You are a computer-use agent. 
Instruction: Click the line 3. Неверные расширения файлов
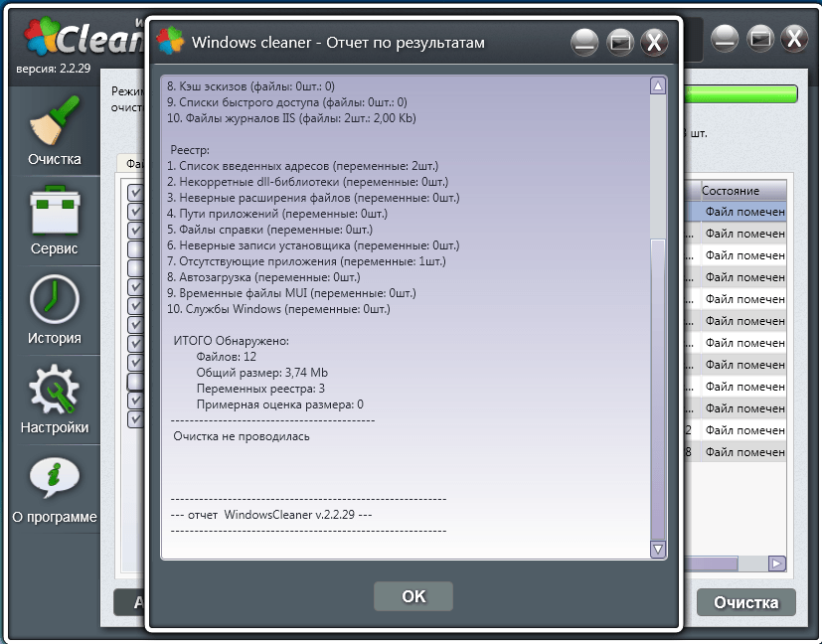313,198
